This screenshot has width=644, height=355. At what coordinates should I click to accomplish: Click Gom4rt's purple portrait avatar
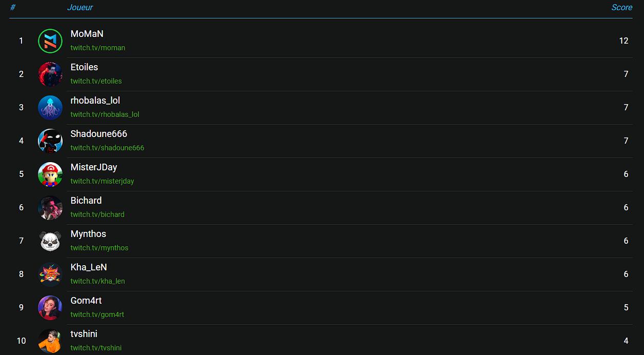click(50, 308)
